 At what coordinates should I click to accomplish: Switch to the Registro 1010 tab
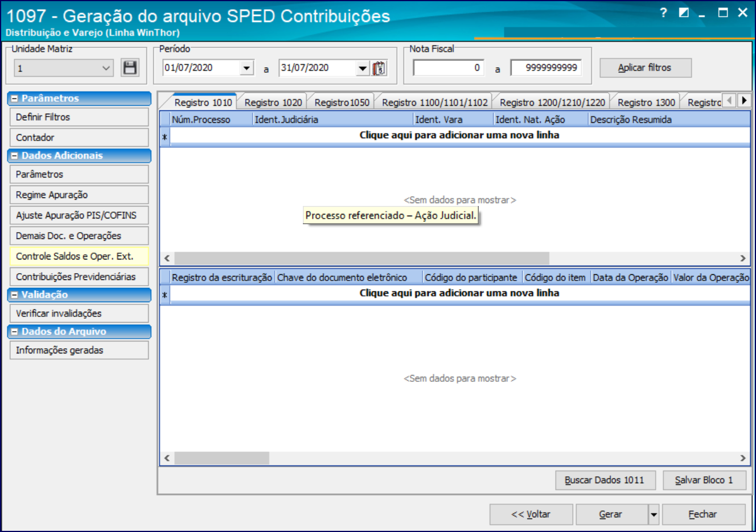coord(203,102)
